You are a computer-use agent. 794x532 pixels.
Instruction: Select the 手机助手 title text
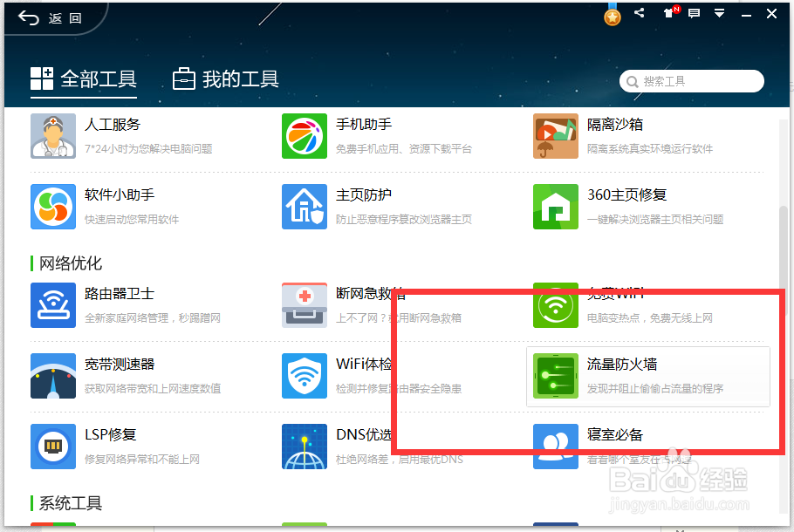point(364,125)
